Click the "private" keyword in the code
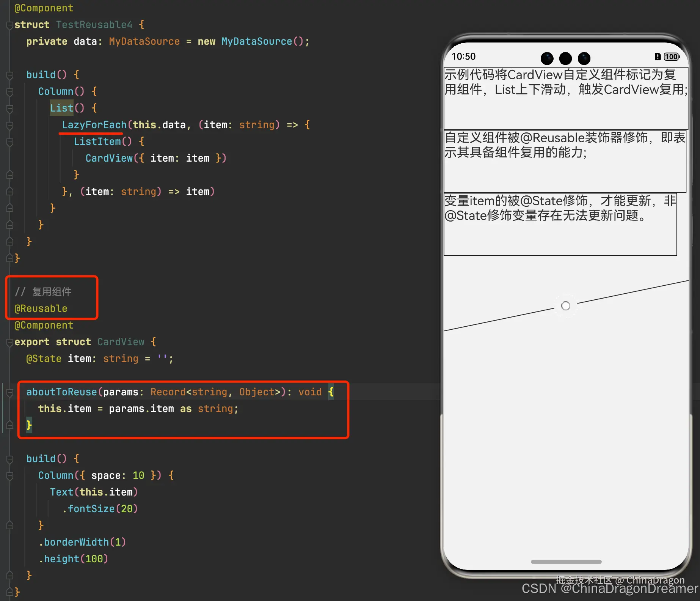 click(x=47, y=41)
